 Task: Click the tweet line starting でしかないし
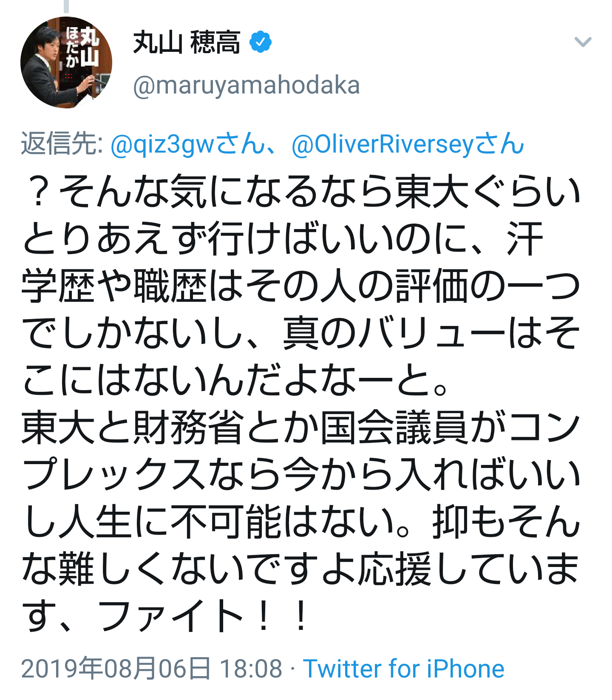click(301, 333)
